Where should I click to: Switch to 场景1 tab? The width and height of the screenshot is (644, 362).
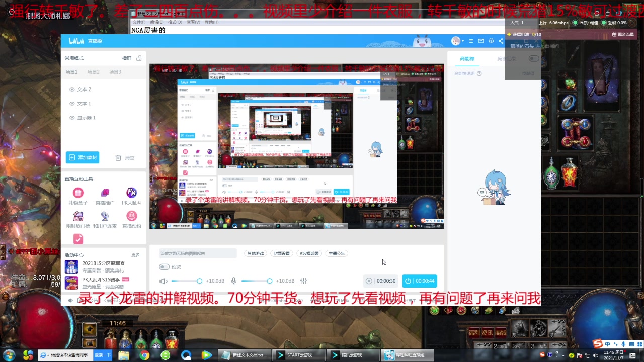tap(71, 72)
